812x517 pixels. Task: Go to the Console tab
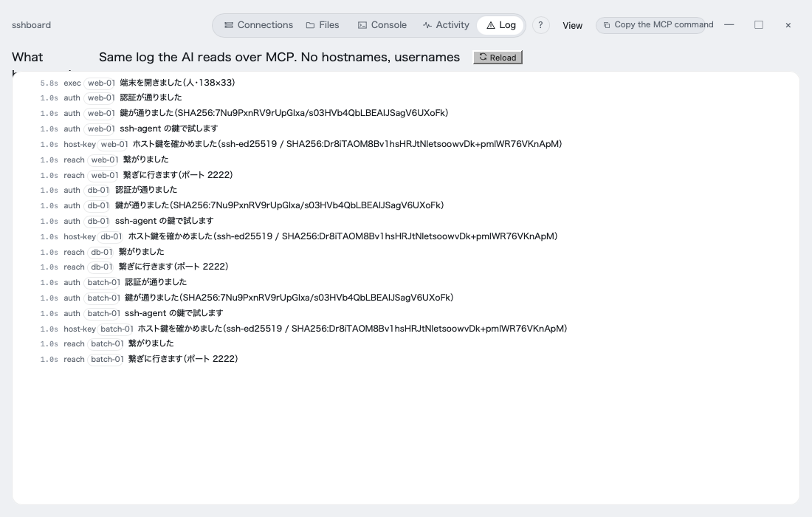[x=382, y=25]
